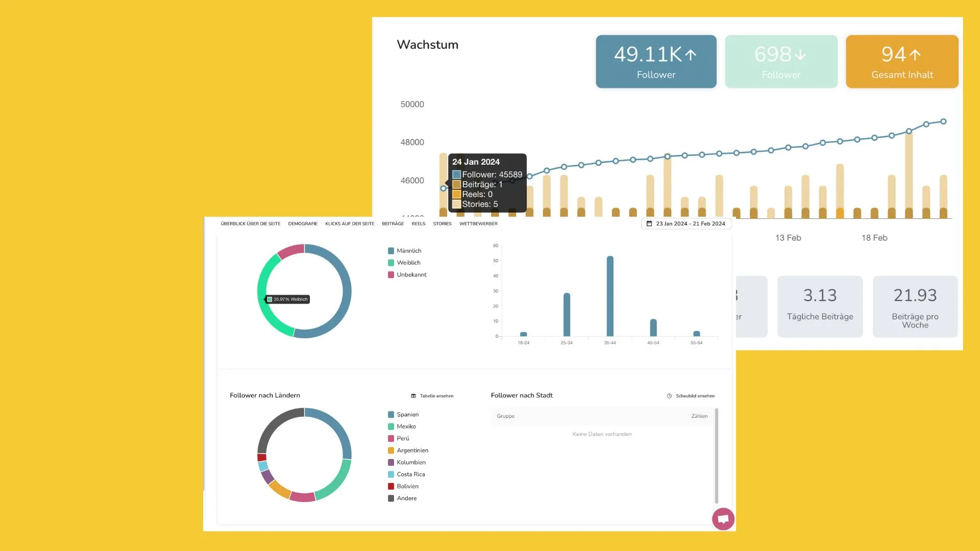The height and width of the screenshot is (551, 980).
Task: Click the Schaubild ansehen link
Action: (695, 395)
